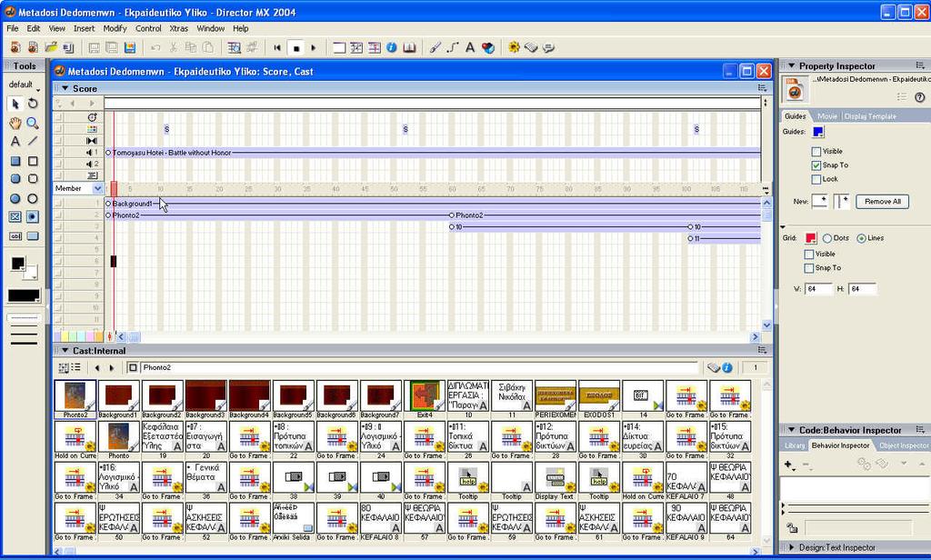Toggle Grid Snap To checkbox
Image resolution: width=931 pixels, height=560 pixels.
point(808,268)
